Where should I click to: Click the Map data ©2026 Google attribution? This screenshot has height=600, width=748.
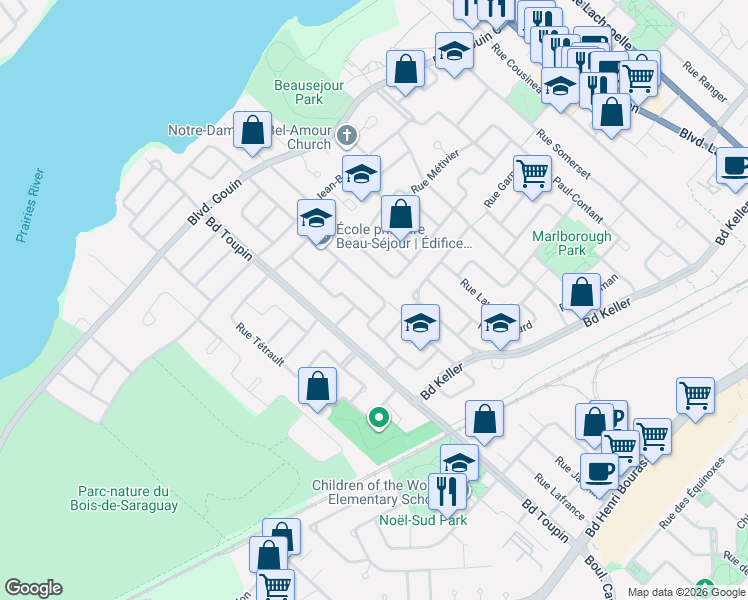pos(686,592)
